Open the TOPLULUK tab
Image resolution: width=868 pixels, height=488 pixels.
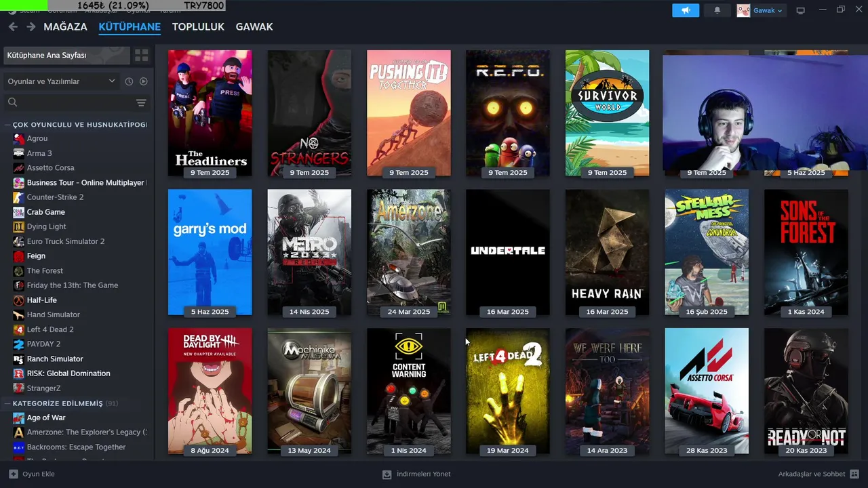coord(198,26)
